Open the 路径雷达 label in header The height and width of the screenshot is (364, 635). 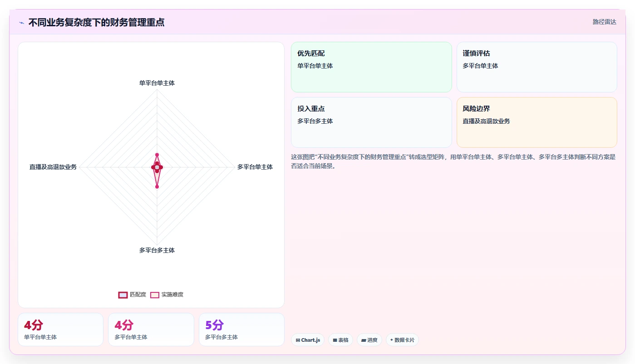tap(604, 22)
